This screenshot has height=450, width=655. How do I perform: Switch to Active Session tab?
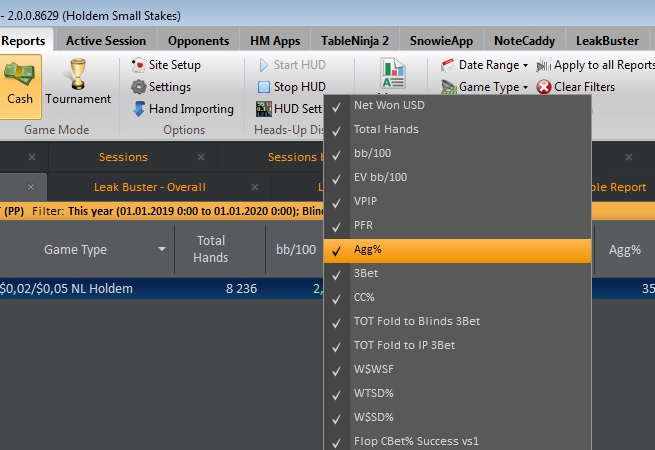click(106, 41)
